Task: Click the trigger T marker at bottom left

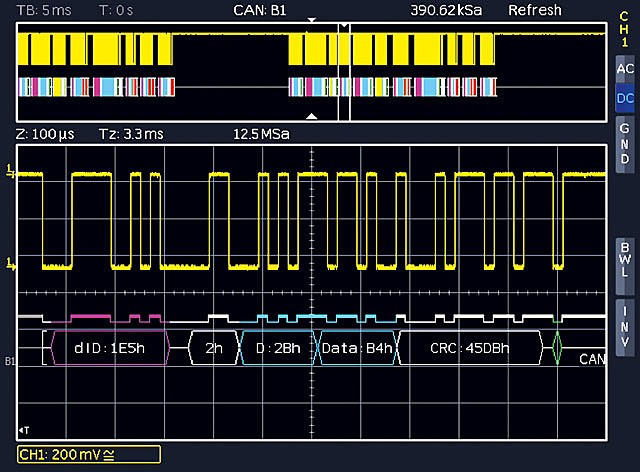Action: tap(24, 430)
